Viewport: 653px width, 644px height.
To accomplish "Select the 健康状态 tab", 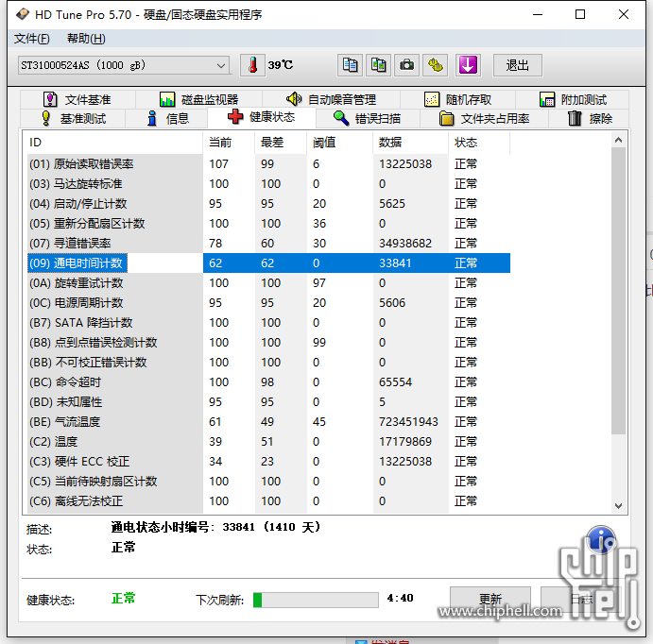I will [x=262, y=117].
